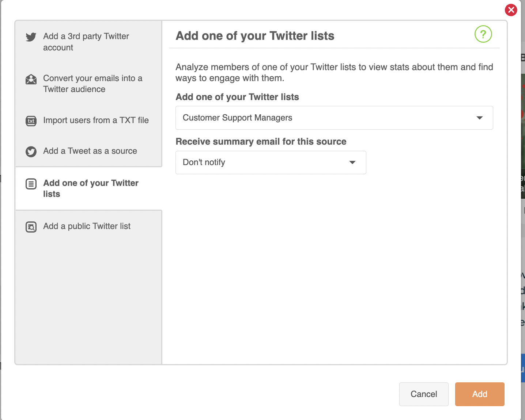Click the orange Add button
The height and width of the screenshot is (420, 525).
[480, 394]
